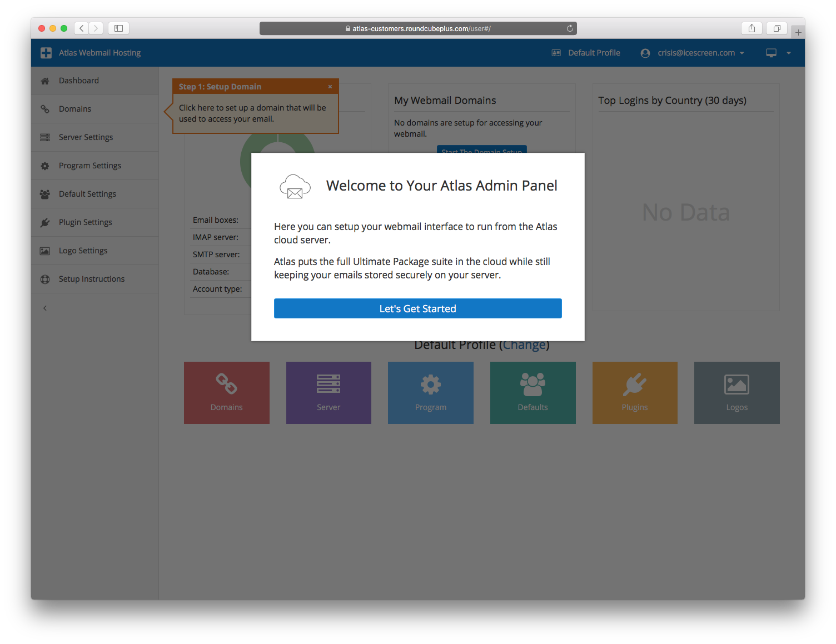Viewport: 836px width, 644px height.
Task: Go forward with the browser forward arrow
Action: click(96, 28)
